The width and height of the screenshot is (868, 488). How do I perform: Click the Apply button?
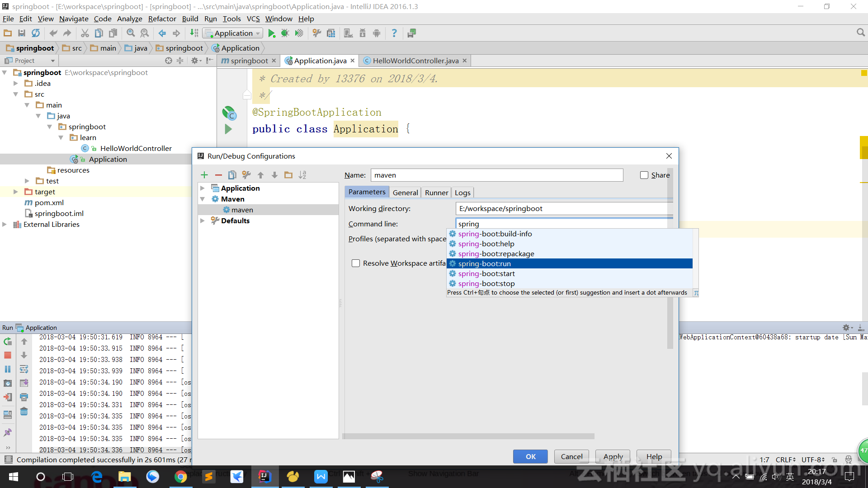(x=613, y=457)
